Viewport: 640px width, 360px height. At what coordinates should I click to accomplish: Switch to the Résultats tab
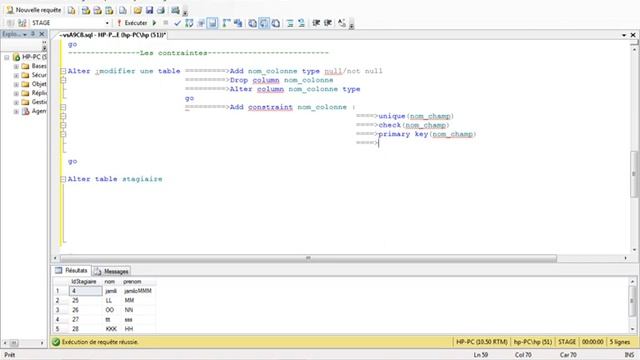(x=72, y=271)
